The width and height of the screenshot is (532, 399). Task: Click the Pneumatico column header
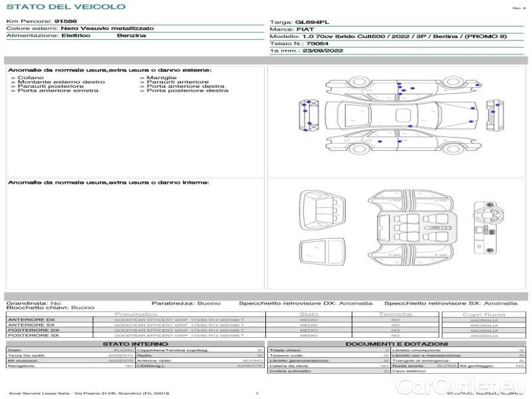[136, 314]
